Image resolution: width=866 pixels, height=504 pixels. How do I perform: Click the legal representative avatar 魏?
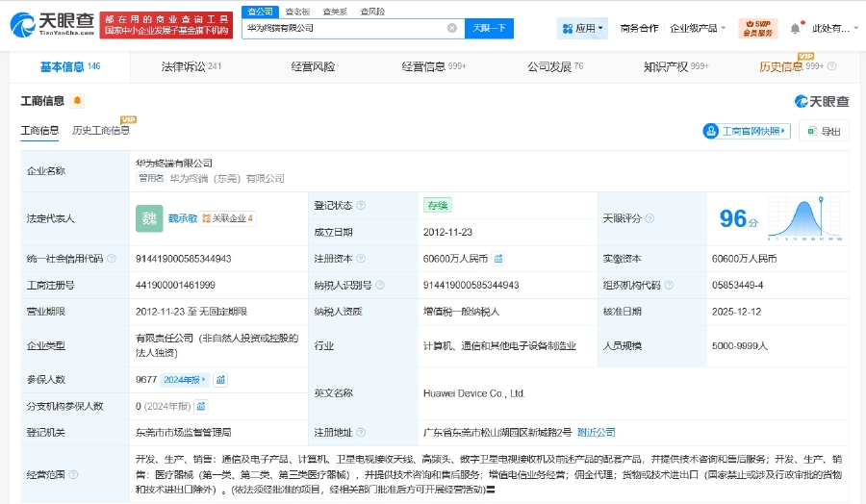(x=149, y=218)
